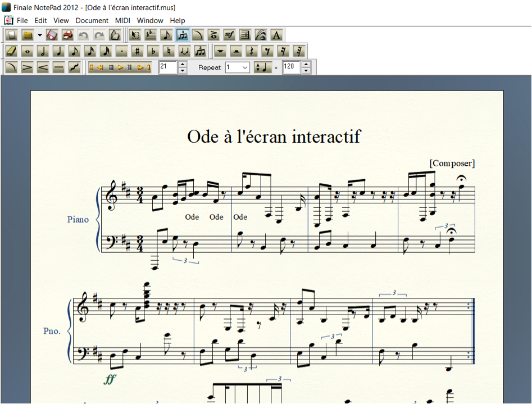532x404 pixels.
Task: Select the flat accidental icon
Action: pos(152,51)
